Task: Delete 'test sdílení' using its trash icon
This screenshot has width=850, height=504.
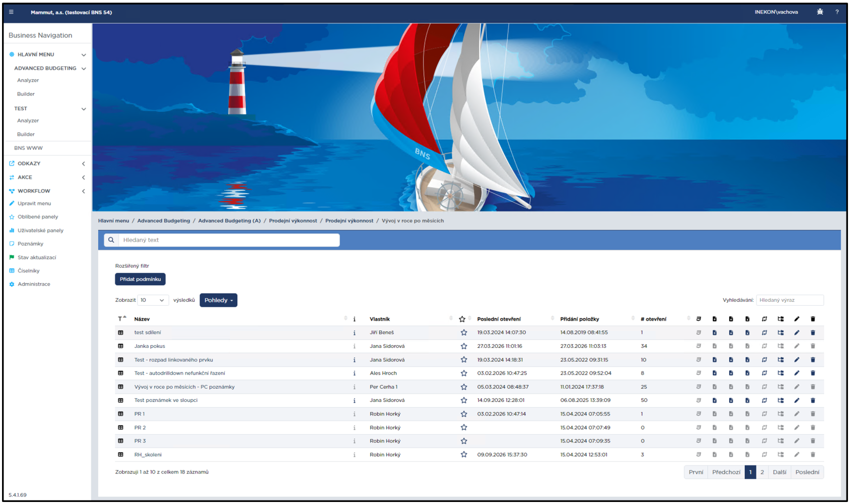Action: [813, 333]
